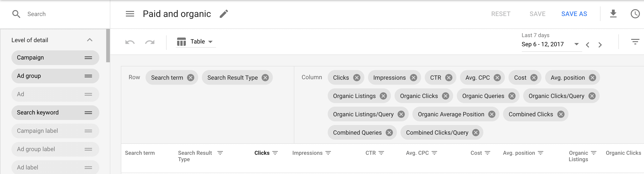Screen dimensions: 644x174
Task: Click the pencil icon to rename report
Action: coord(224,14)
